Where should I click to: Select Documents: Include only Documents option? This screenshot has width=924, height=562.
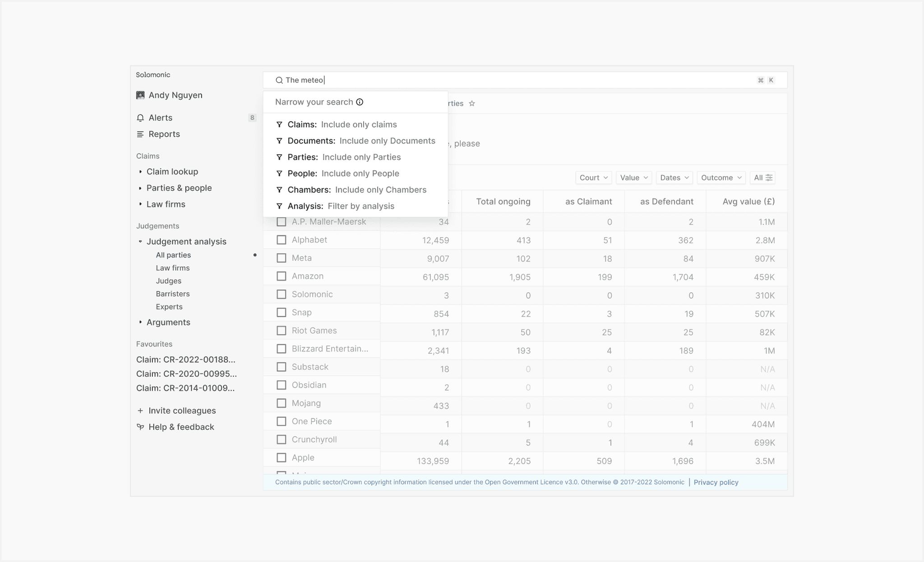(356, 141)
